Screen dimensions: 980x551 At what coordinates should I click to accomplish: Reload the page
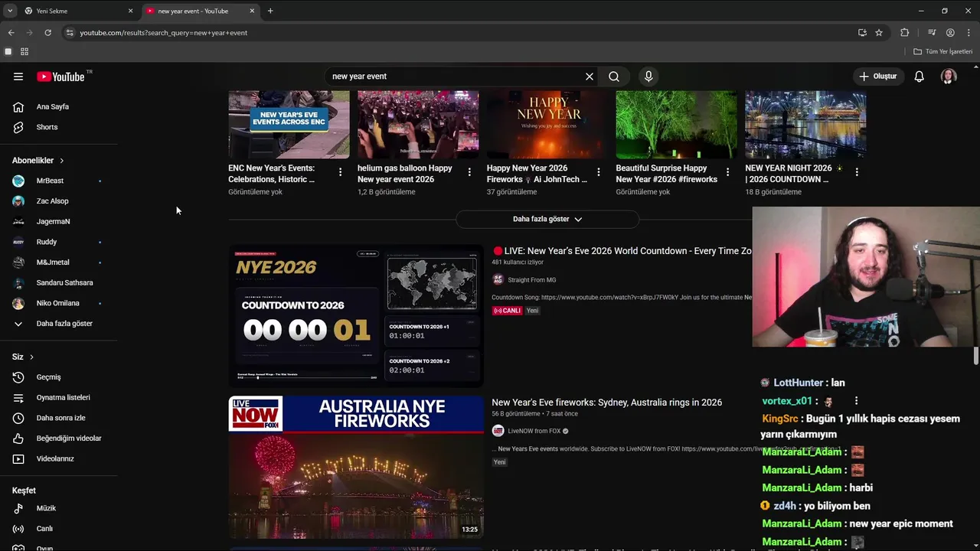click(47, 33)
